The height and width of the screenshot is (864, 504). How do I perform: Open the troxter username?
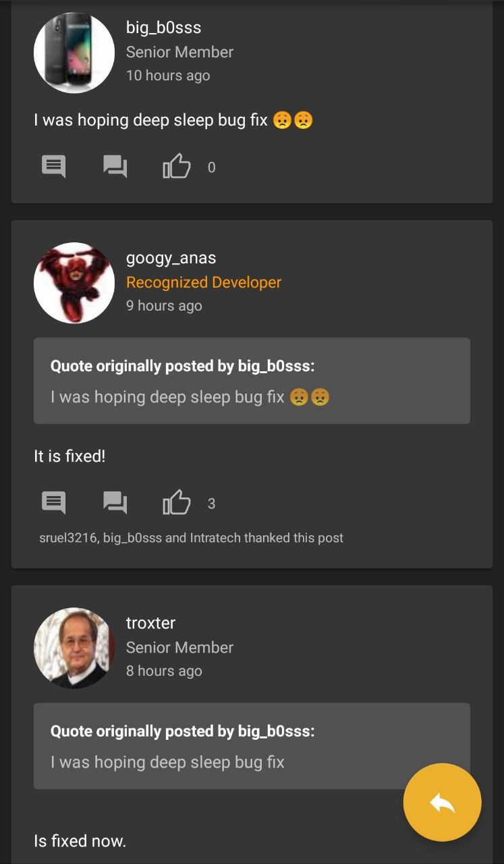150,623
